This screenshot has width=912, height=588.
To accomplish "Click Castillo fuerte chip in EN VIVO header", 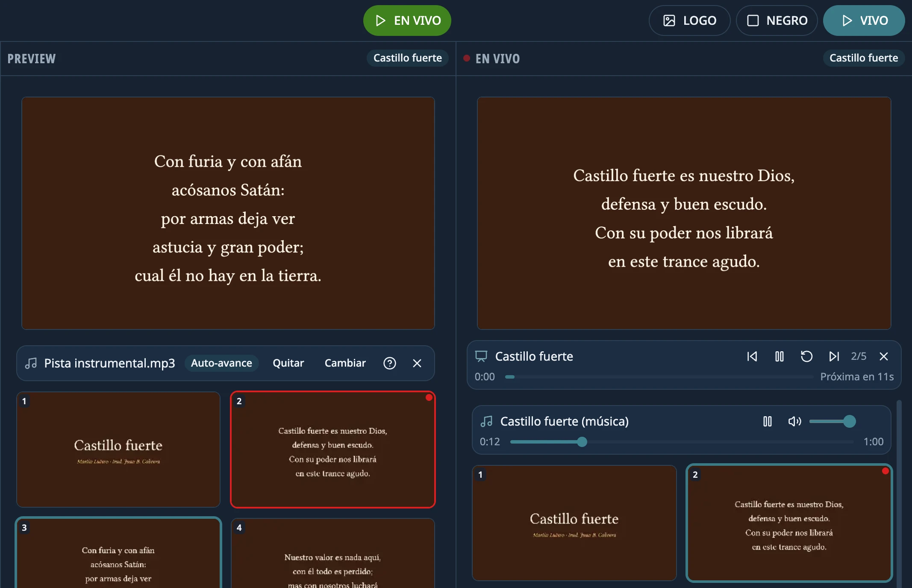I will [864, 58].
